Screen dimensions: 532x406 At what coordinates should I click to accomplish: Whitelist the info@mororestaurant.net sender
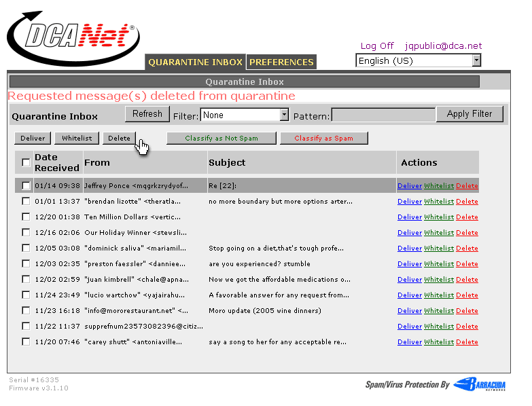tap(439, 310)
